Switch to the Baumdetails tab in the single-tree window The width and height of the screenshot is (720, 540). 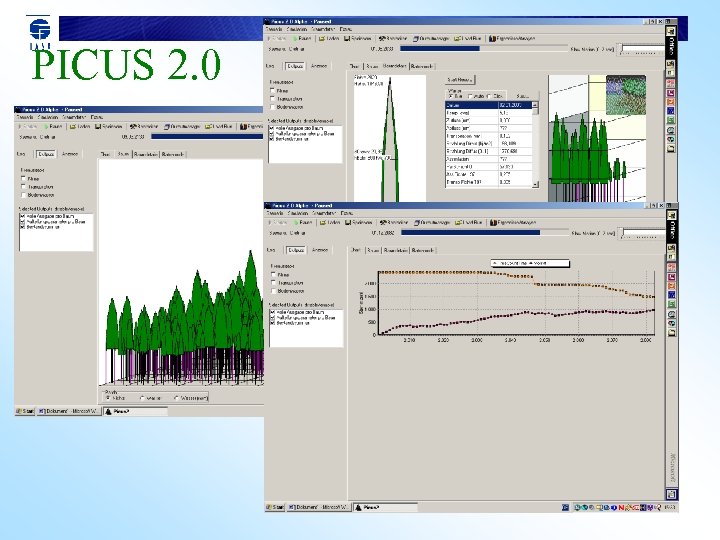tap(395, 66)
